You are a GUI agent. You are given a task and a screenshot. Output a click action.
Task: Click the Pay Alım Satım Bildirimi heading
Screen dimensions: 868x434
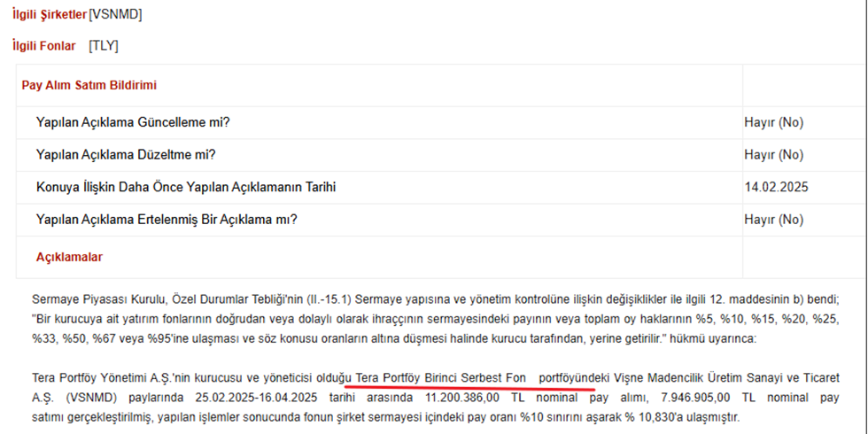point(89,85)
